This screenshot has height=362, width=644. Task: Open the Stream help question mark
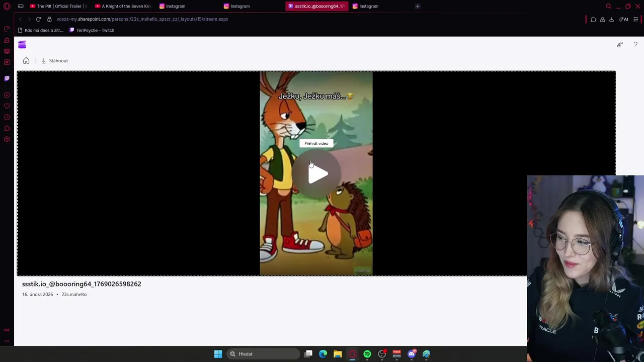(x=635, y=45)
